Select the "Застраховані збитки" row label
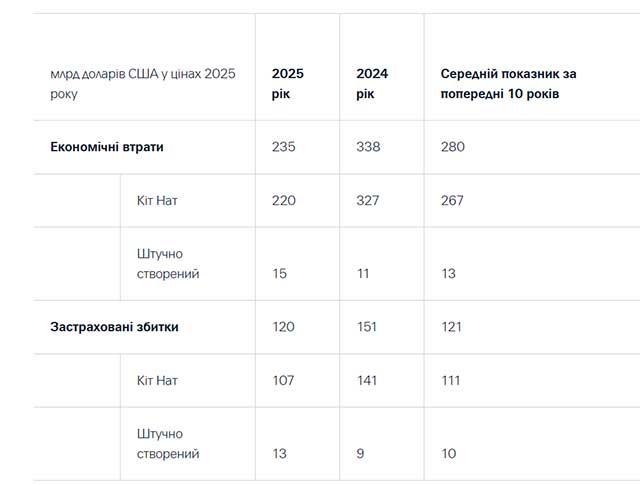The width and height of the screenshot is (640, 485). click(115, 327)
